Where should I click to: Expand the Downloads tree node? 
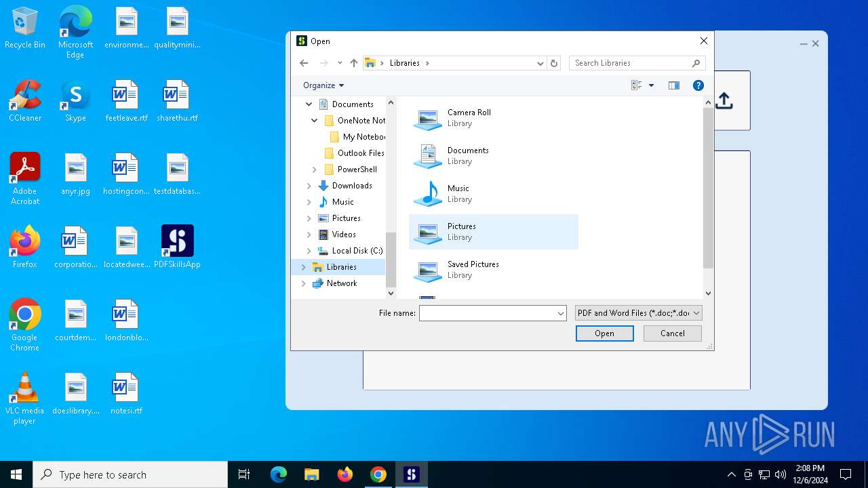tap(309, 186)
